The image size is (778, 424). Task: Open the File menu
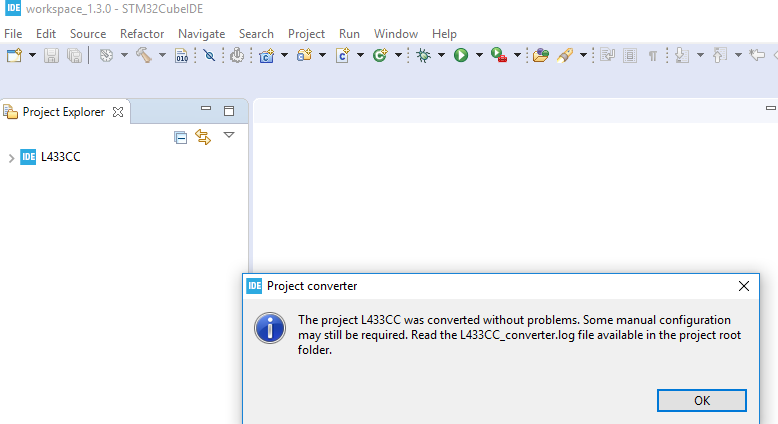pyautogui.click(x=13, y=34)
